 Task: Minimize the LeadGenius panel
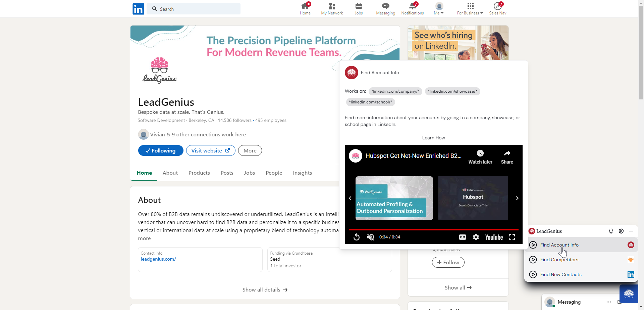631,231
